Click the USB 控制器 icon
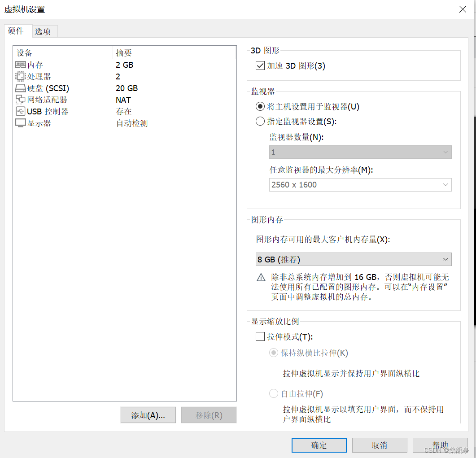476x458 pixels. coord(20,111)
